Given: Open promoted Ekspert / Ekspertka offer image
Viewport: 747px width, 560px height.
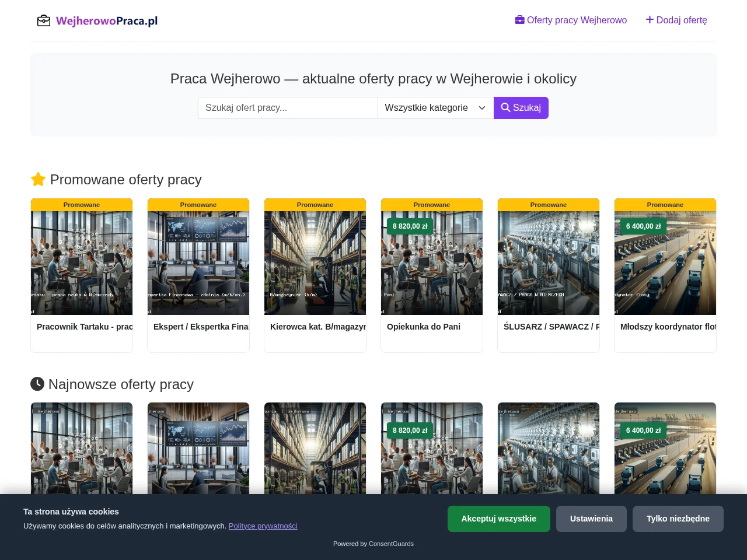Looking at the screenshot, I should click(198, 263).
